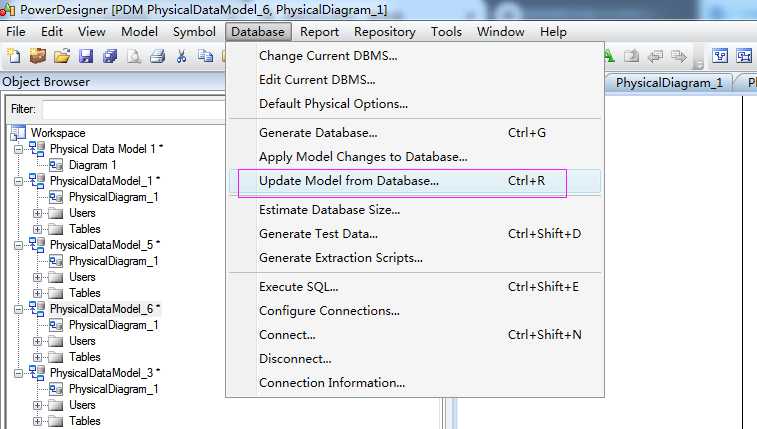The image size is (757, 429).
Task: Collapse the Physical Data Model 1 node
Action: tap(18, 149)
